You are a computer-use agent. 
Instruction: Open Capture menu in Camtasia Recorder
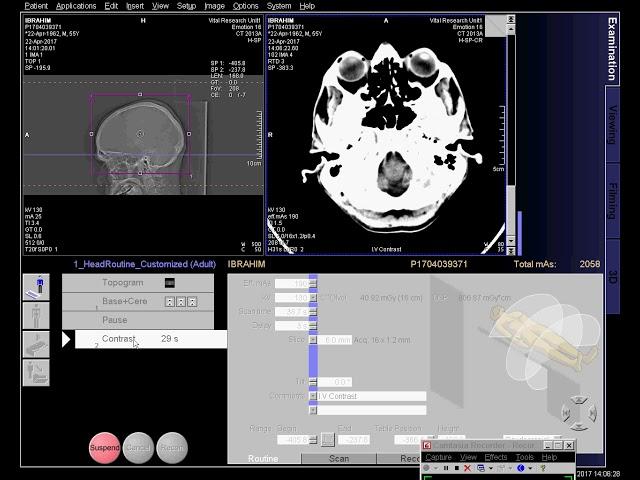tap(438, 457)
